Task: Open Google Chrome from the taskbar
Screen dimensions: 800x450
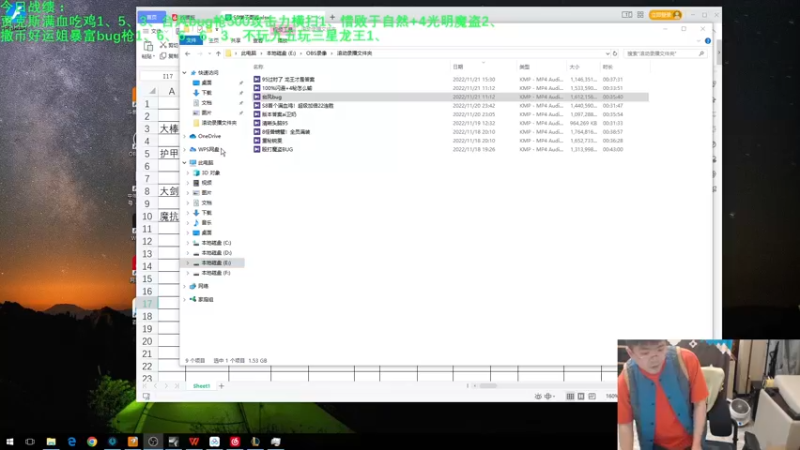Action: coord(92,441)
